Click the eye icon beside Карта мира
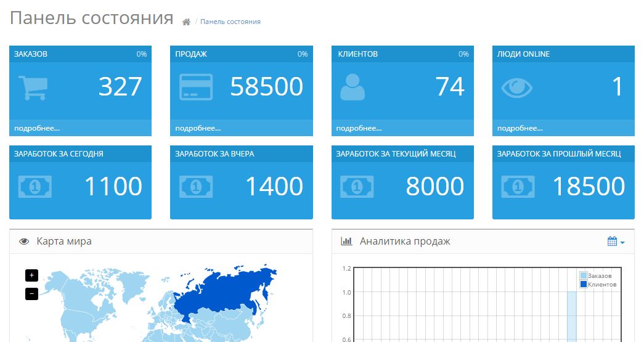Viewport: 644px width, 342px height. 24,242
